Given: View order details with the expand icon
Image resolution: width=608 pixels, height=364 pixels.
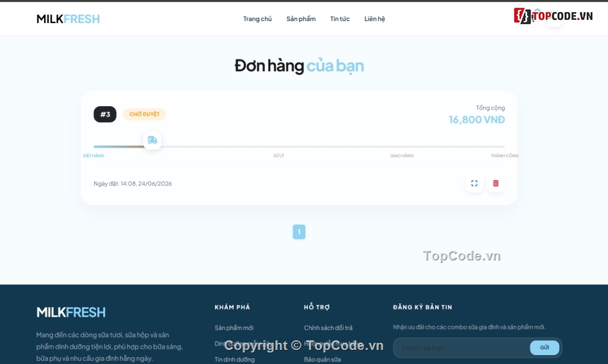Looking at the screenshot, I should 474,184.
